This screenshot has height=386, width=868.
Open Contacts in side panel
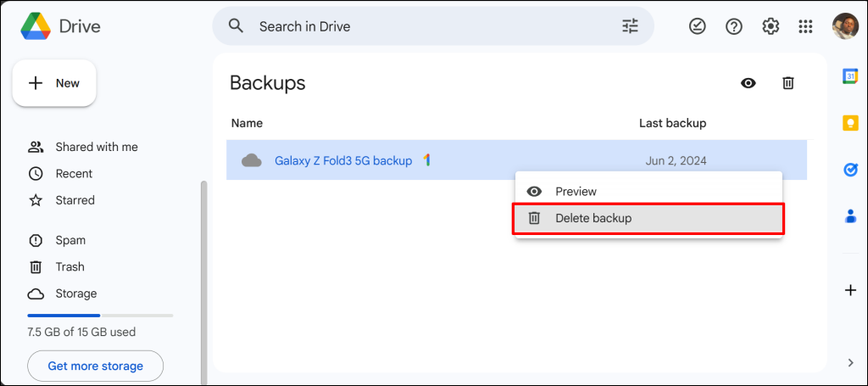850,216
